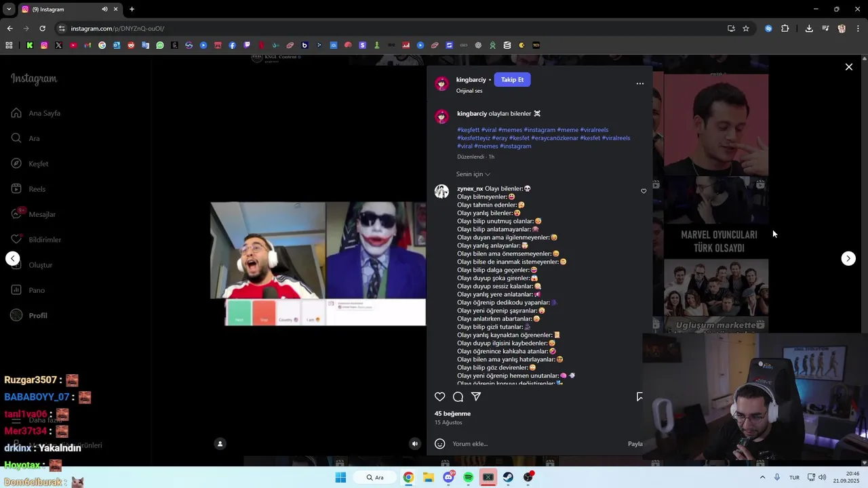The image size is (868, 488).
Task: Go to Keşfet explore page
Action: (30, 163)
